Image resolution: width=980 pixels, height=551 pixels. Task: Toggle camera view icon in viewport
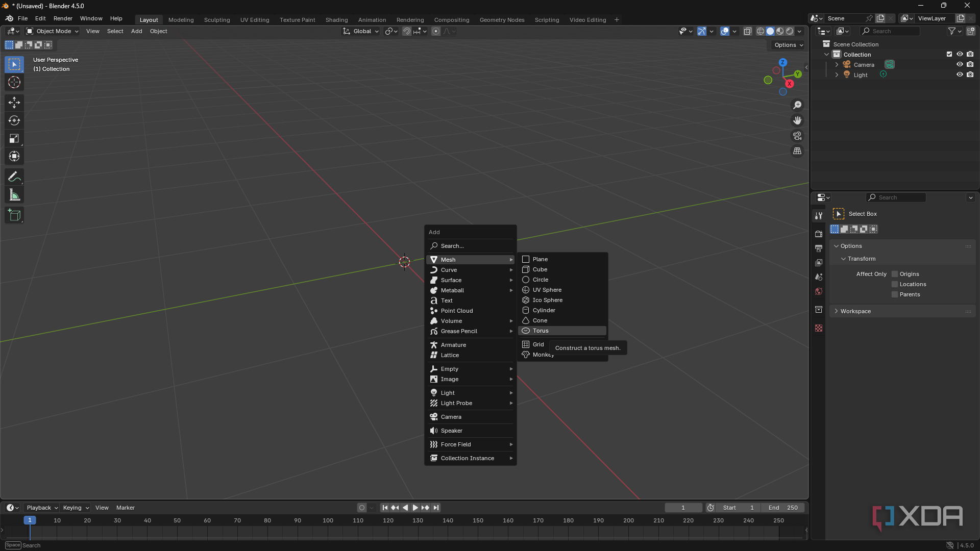[x=797, y=136]
